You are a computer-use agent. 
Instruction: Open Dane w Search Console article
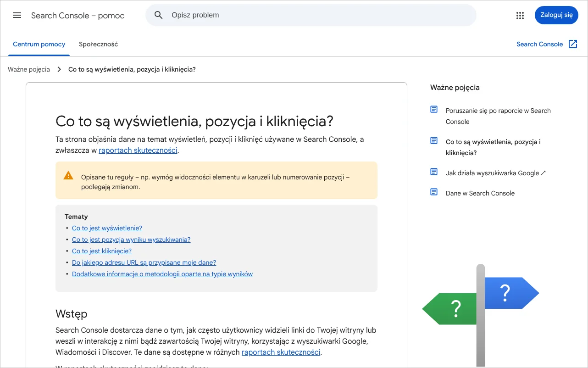[480, 193]
